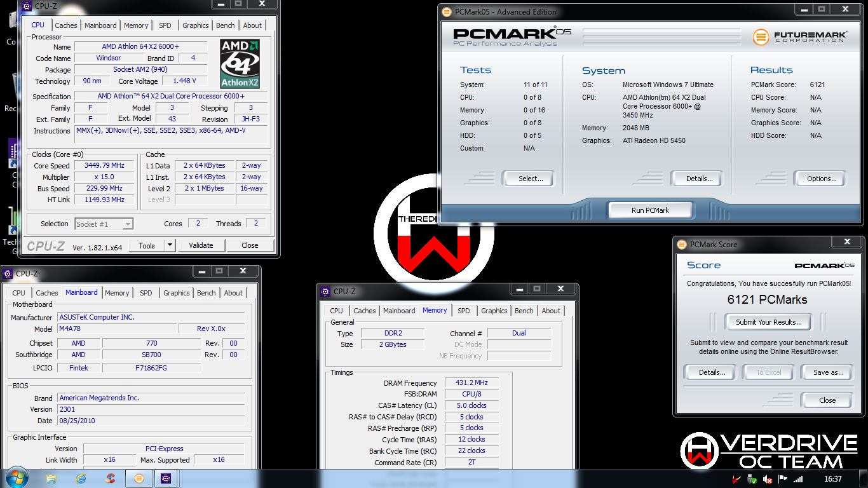The height and width of the screenshot is (488, 868).
Task: Click the processor Name field AMD Athlon 64 X2 6000+
Action: [x=140, y=47]
